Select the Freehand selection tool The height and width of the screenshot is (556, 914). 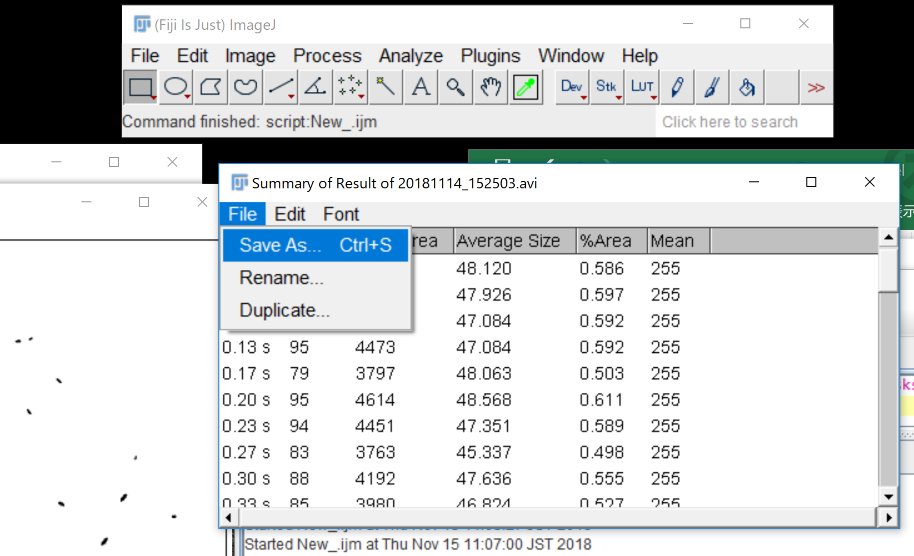[x=245, y=87]
